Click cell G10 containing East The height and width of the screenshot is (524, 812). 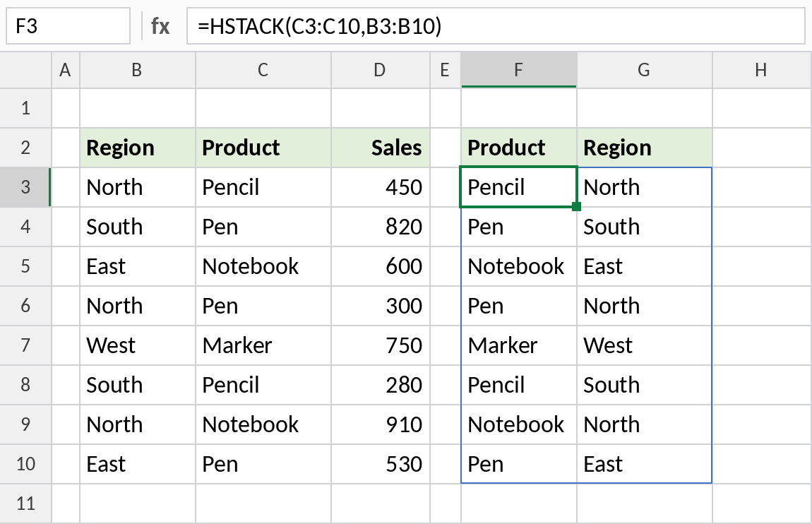pyautogui.click(x=644, y=464)
